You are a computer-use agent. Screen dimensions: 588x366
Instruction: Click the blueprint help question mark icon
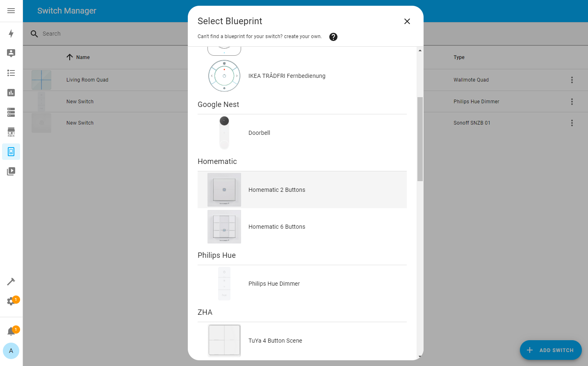(333, 37)
